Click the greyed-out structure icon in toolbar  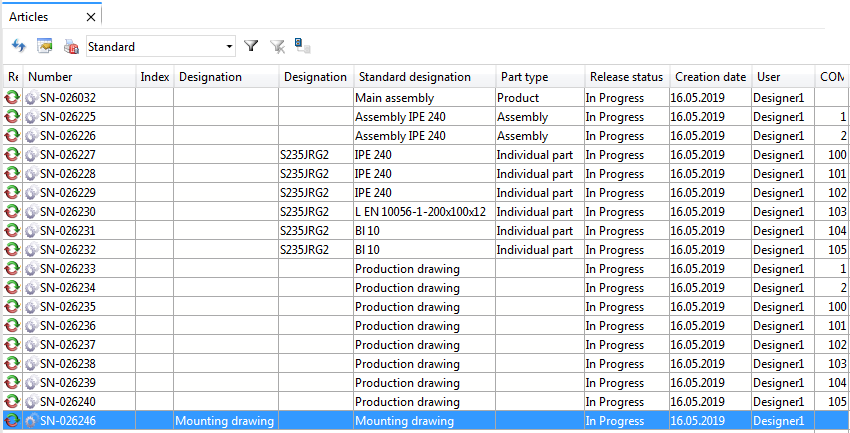(x=302, y=46)
